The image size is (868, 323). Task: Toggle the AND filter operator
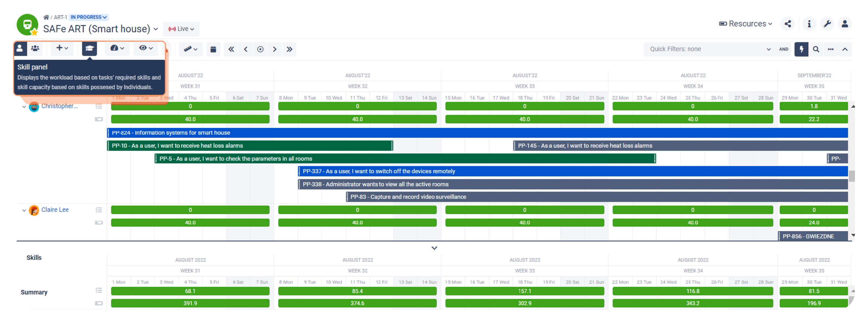click(784, 49)
